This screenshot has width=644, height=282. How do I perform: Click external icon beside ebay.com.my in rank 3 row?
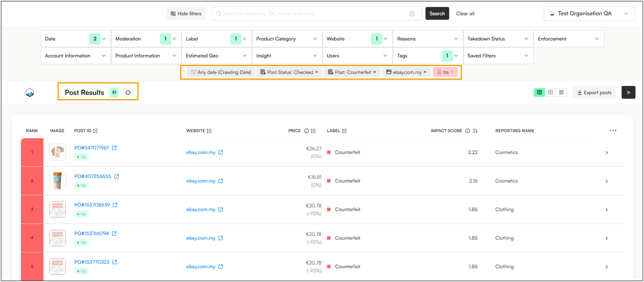coord(221,209)
